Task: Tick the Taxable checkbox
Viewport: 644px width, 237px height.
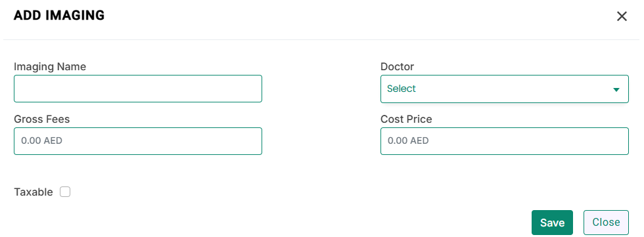Action: [65, 192]
